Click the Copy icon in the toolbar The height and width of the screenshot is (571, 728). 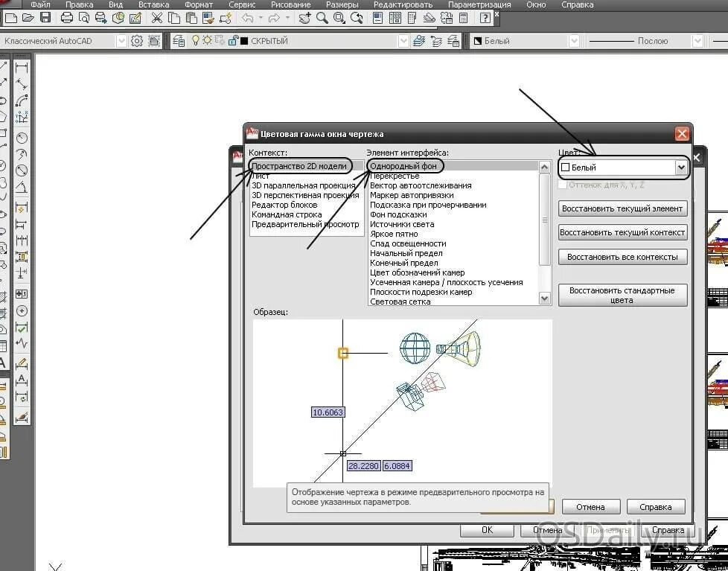174,18
